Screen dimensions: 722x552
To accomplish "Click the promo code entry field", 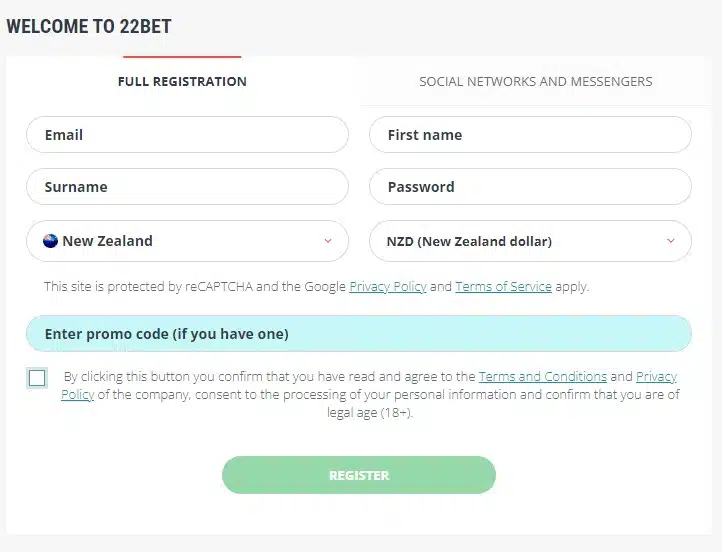I will pos(359,334).
